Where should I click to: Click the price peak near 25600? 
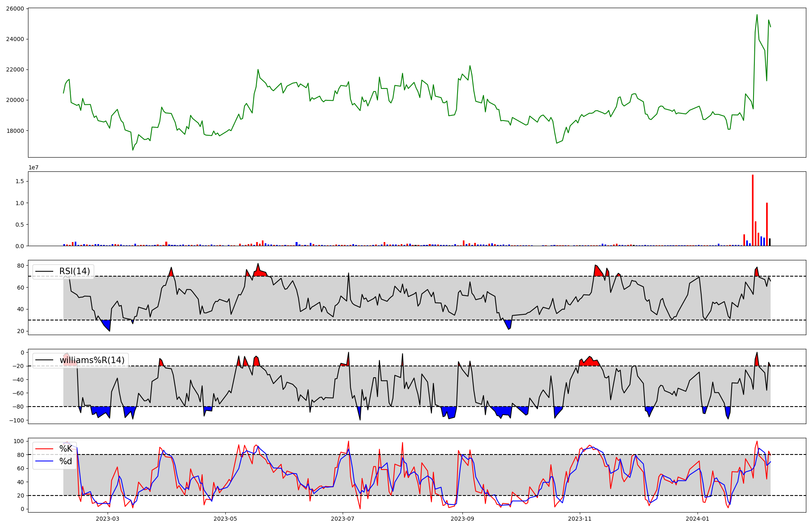(757, 15)
